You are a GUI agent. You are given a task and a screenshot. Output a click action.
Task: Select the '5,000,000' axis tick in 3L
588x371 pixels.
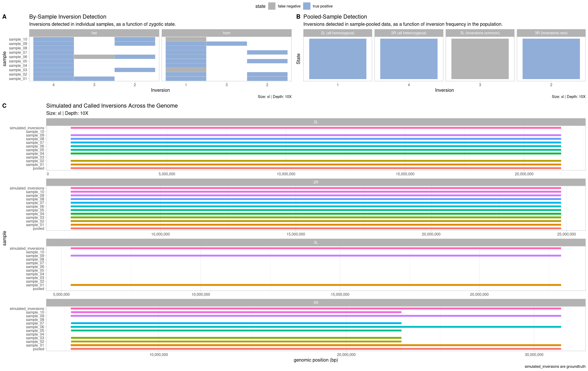tap(61, 294)
